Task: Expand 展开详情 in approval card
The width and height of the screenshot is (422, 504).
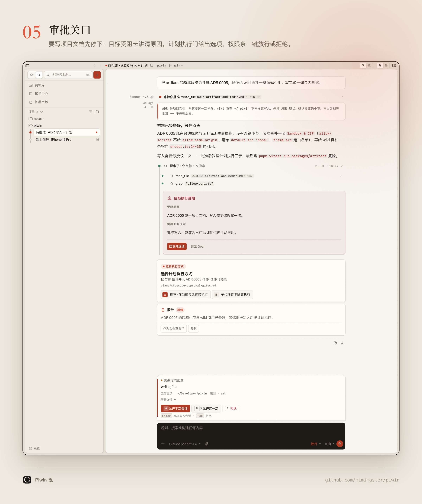Action: (x=168, y=400)
